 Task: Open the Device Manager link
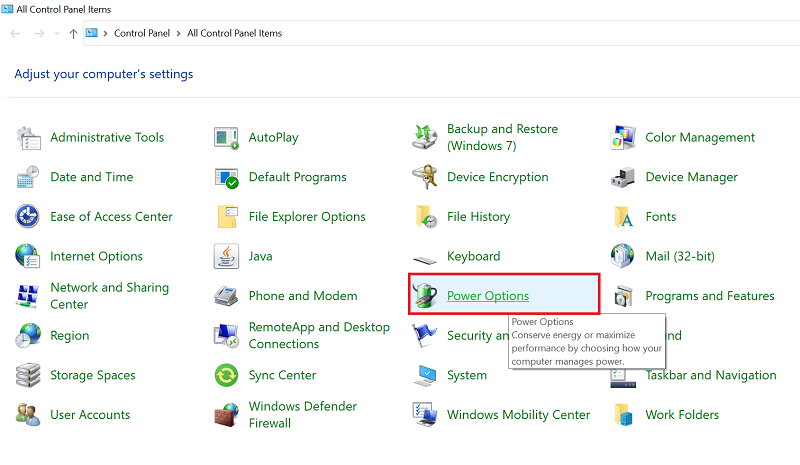(x=691, y=177)
